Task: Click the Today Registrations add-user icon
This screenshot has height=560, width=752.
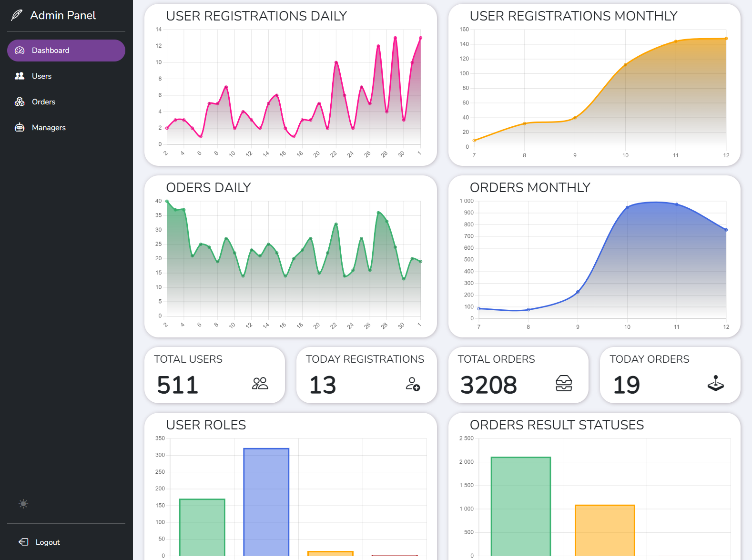Action: coord(413,384)
